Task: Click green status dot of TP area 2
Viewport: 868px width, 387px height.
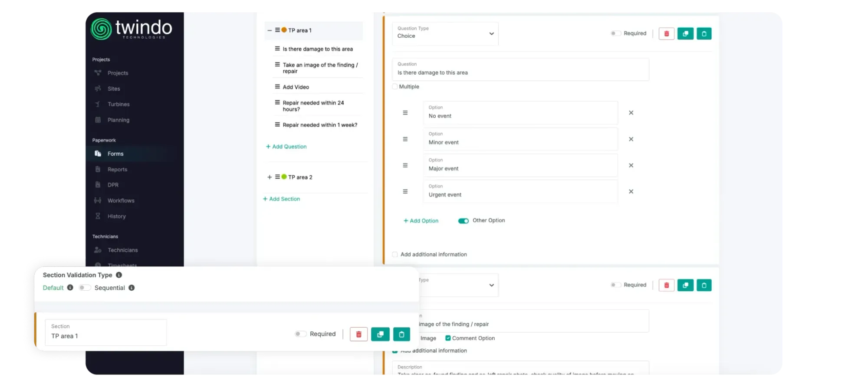Action: [284, 177]
